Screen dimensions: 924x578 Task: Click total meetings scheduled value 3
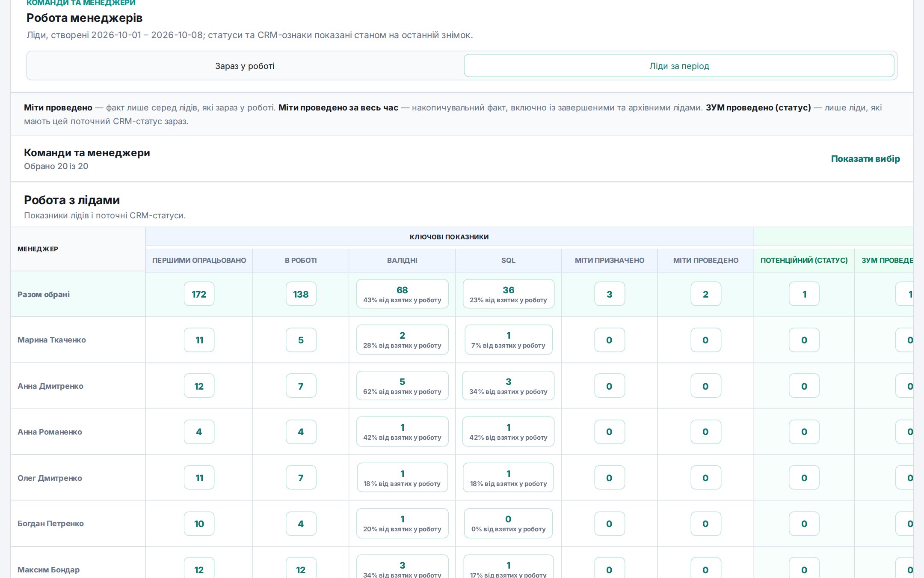pos(609,294)
